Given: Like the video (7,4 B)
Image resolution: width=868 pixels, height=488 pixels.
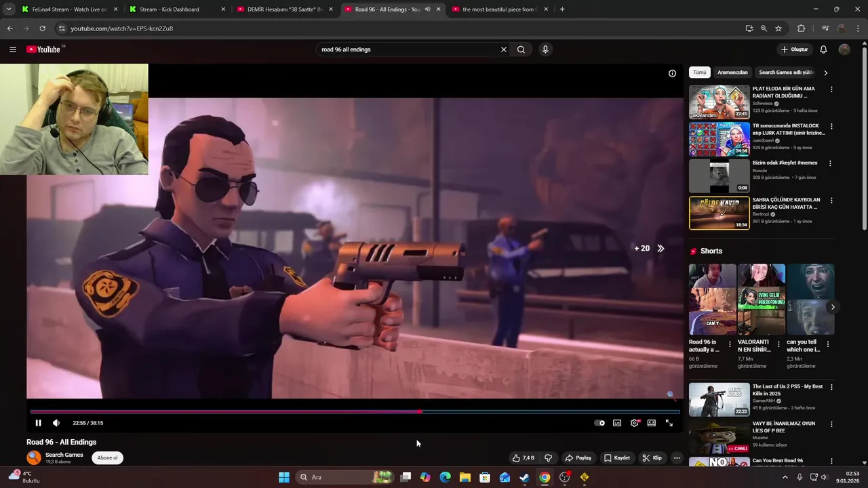Looking at the screenshot, I should coord(523,458).
